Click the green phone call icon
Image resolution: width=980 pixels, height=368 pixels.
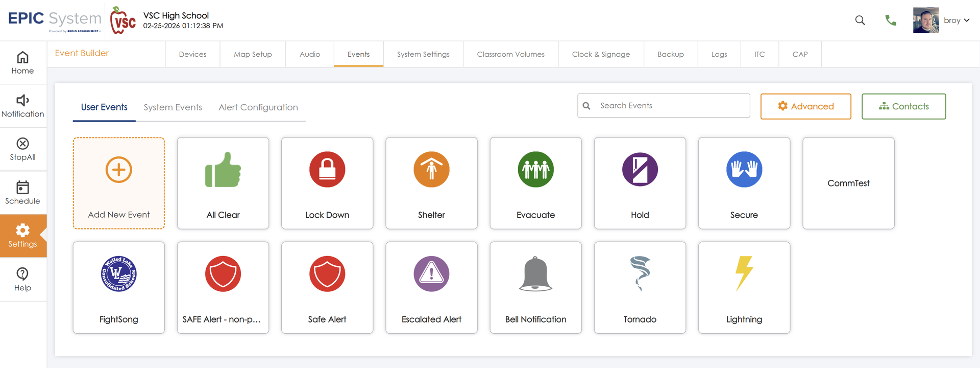(x=891, y=20)
